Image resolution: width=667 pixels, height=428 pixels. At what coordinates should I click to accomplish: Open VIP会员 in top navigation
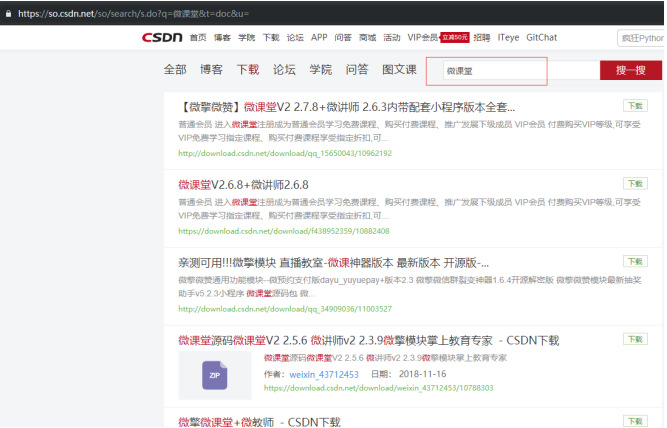pos(423,37)
